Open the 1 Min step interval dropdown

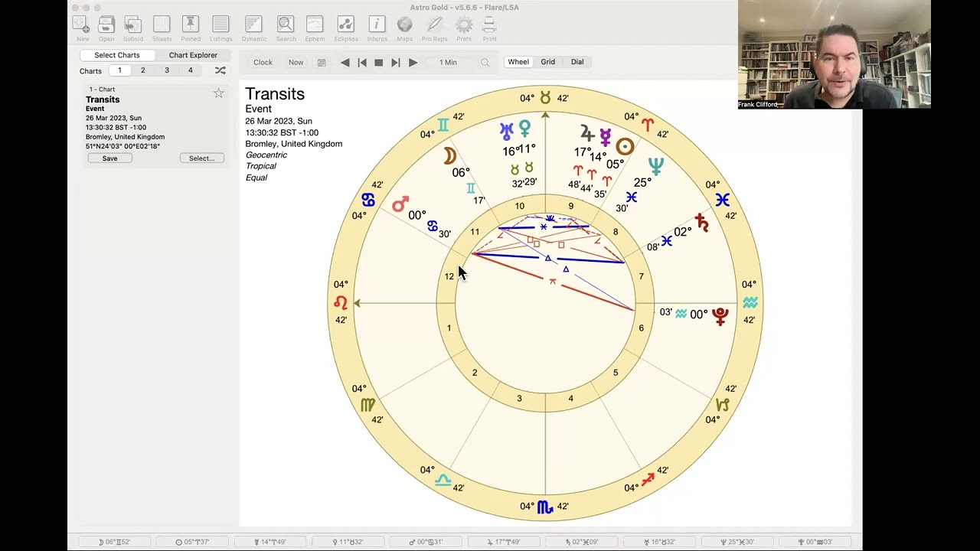pyautogui.click(x=448, y=63)
